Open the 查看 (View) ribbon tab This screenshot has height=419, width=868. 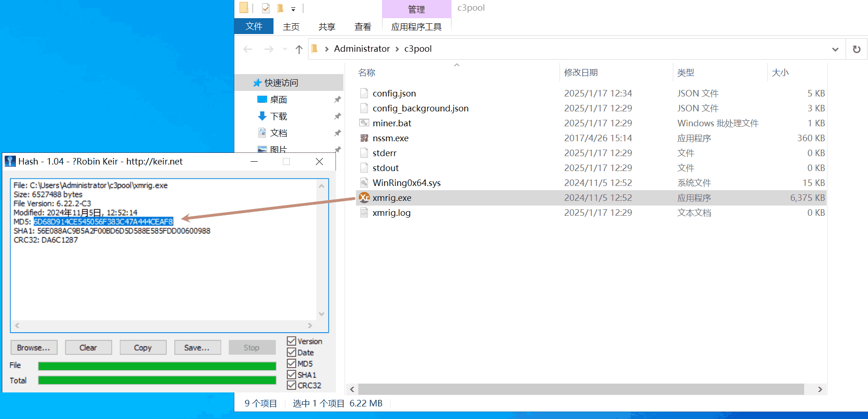(362, 27)
